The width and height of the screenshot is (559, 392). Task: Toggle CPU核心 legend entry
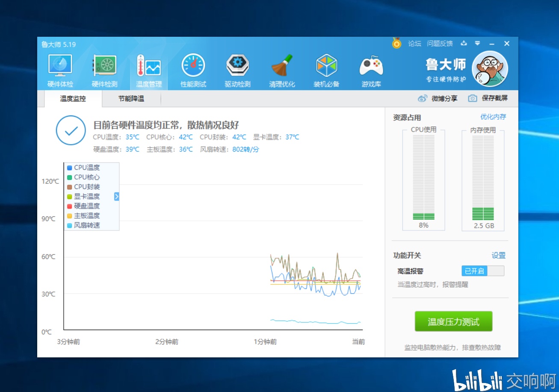84,177
